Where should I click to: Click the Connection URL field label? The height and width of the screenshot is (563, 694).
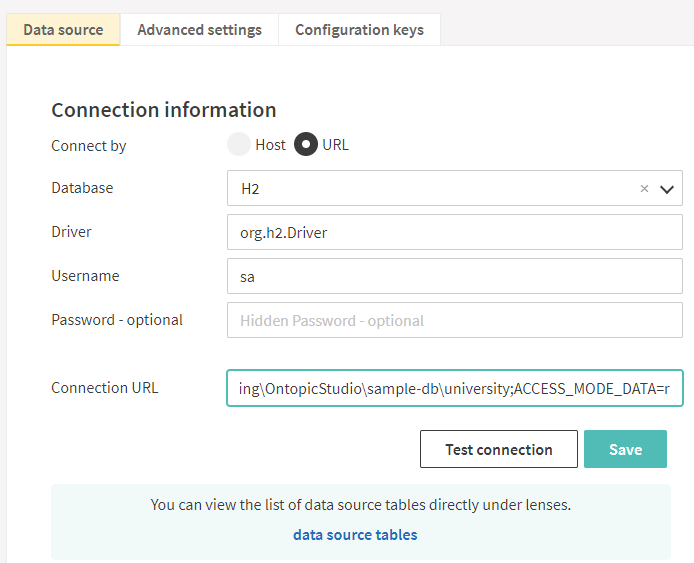[x=105, y=388]
